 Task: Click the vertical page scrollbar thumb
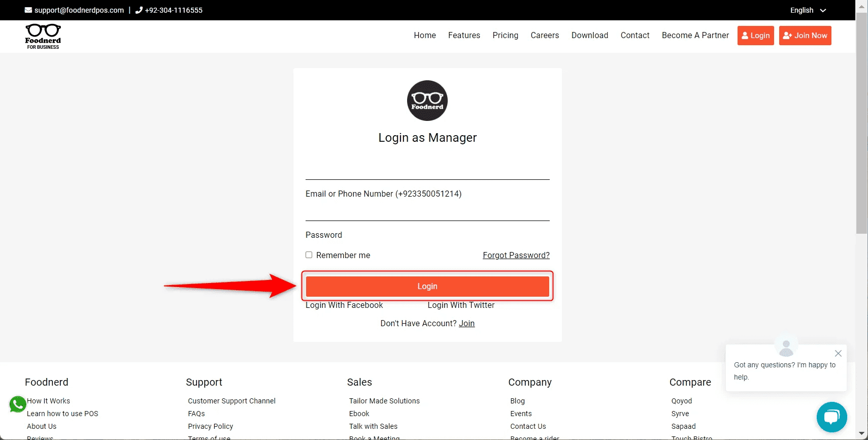861,123
